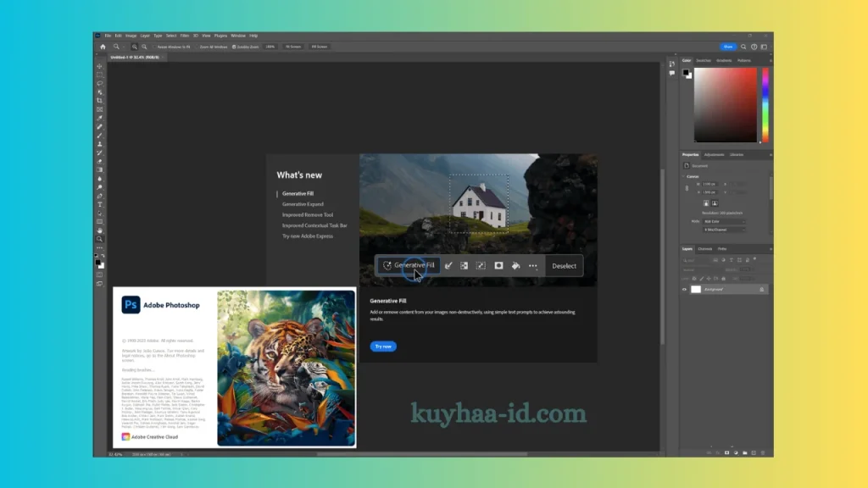Select the Path Selection tool
This screenshot has width=868, height=488.
(x=100, y=213)
